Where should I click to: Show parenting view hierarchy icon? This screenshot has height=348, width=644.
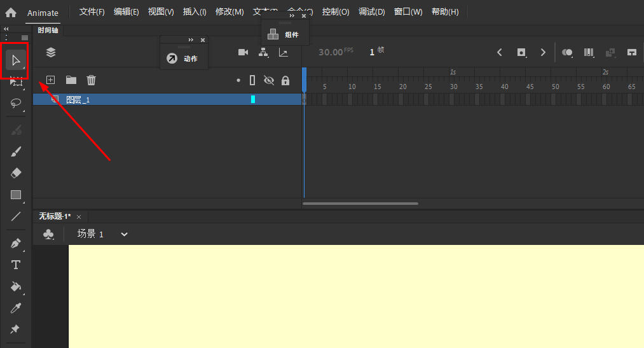click(263, 52)
